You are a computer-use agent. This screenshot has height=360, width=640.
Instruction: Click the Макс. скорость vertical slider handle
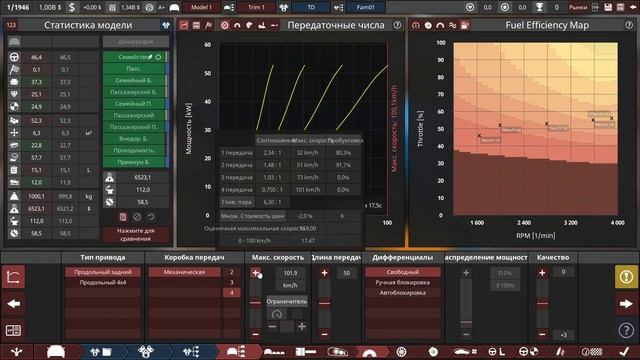point(256,303)
